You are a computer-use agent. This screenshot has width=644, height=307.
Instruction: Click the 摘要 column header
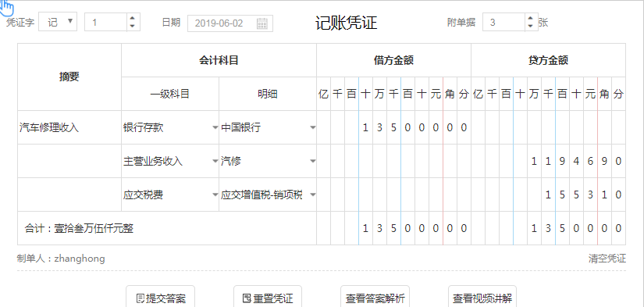click(69, 77)
